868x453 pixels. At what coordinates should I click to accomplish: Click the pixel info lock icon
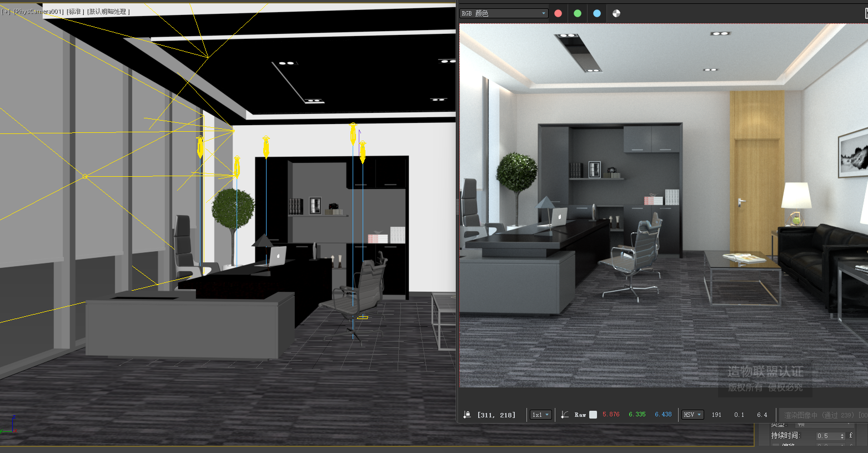coord(467,415)
